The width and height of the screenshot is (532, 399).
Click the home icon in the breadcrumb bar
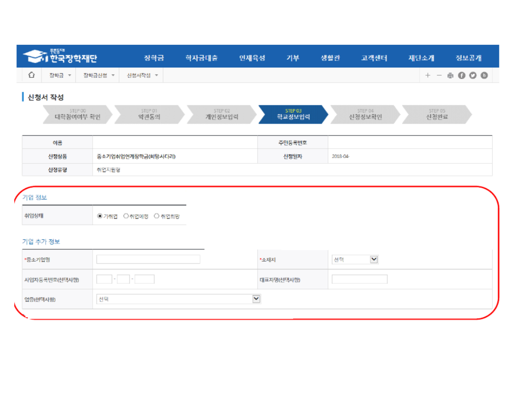32,75
